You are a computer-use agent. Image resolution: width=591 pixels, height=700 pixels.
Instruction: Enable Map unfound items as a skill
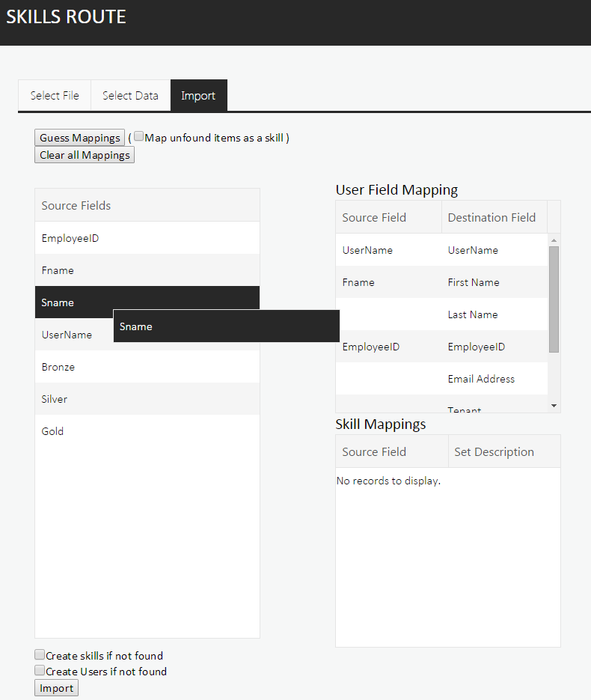click(138, 137)
